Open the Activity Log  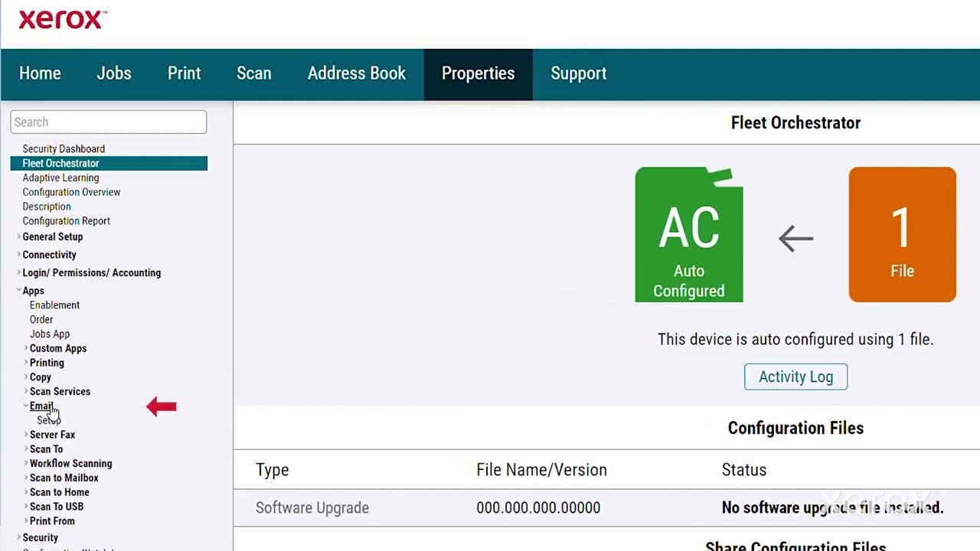tap(795, 377)
